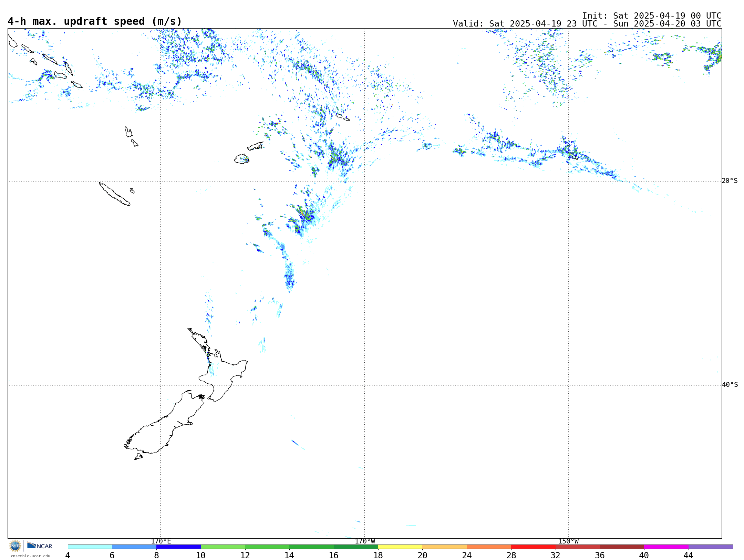Click the colorbar tick label 10
744x560 pixels.
click(x=201, y=555)
